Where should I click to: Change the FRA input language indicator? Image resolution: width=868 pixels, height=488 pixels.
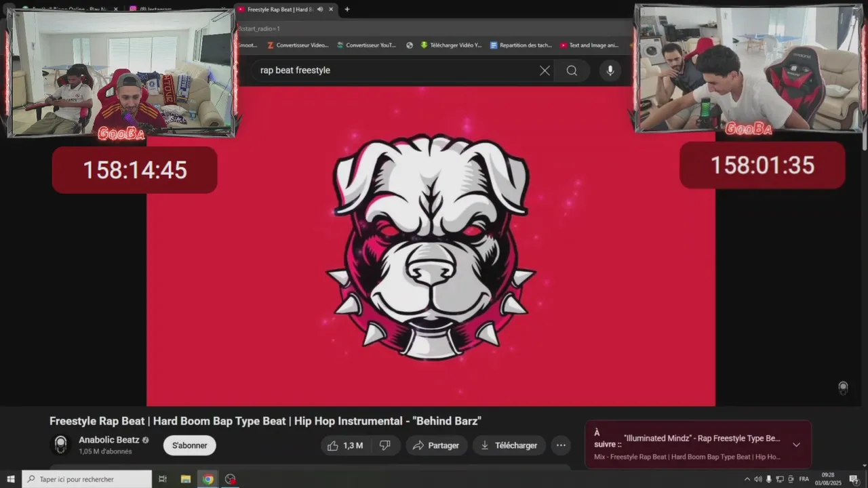(x=804, y=479)
